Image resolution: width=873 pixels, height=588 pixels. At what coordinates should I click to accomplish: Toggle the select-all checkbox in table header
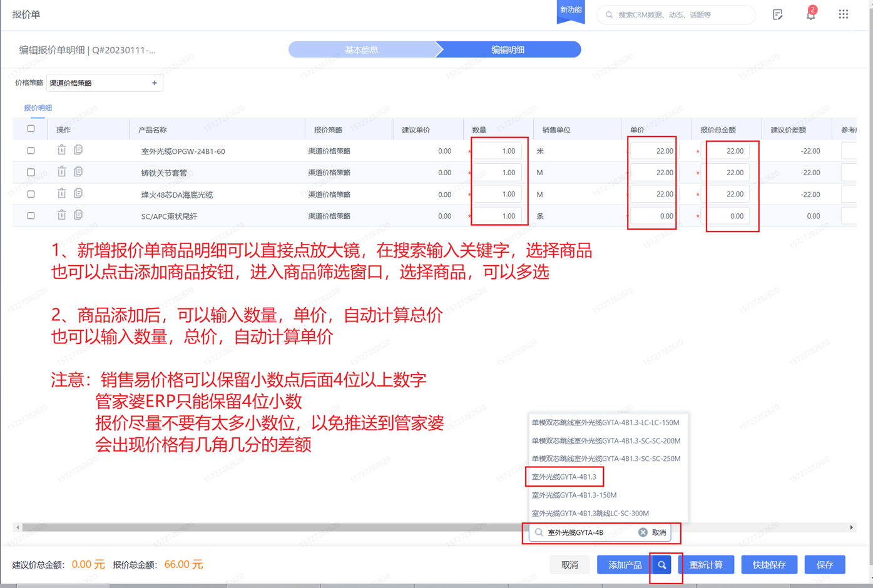coord(31,129)
